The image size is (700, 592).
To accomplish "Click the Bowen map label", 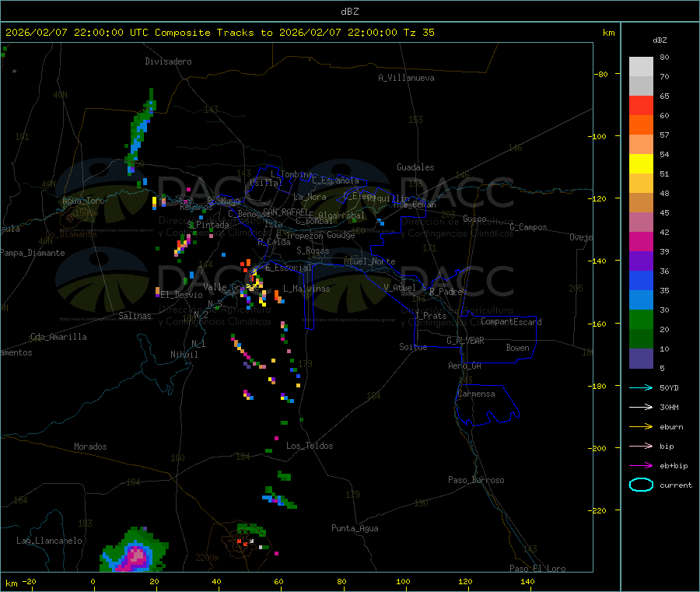I will [x=518, y=348].
